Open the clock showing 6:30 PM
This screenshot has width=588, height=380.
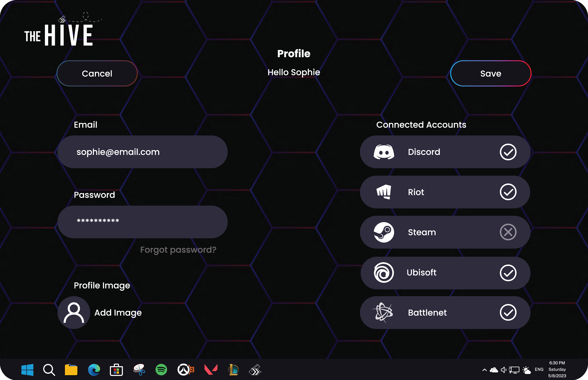(557, 369)
